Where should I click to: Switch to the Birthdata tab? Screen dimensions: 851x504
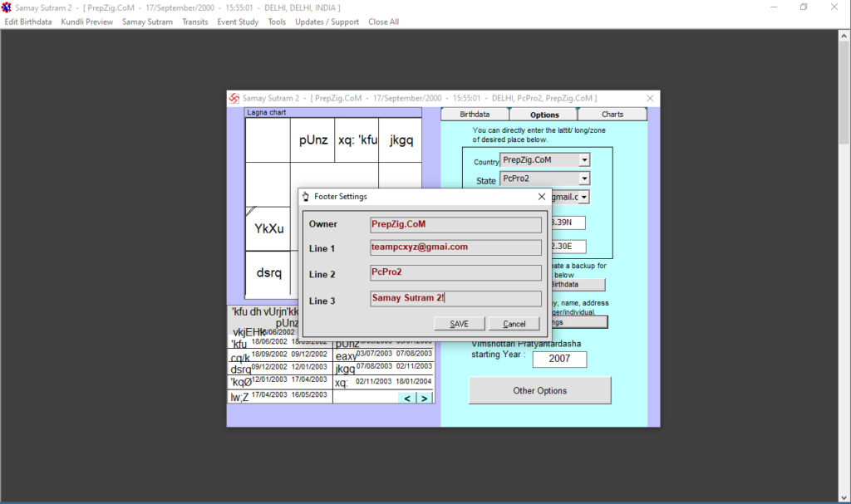[475, 115]
